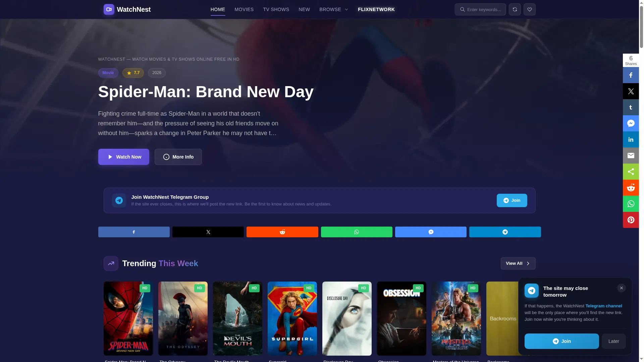Share on Facebook from the side share bar

pyautogui.click(x=631, y=75)
